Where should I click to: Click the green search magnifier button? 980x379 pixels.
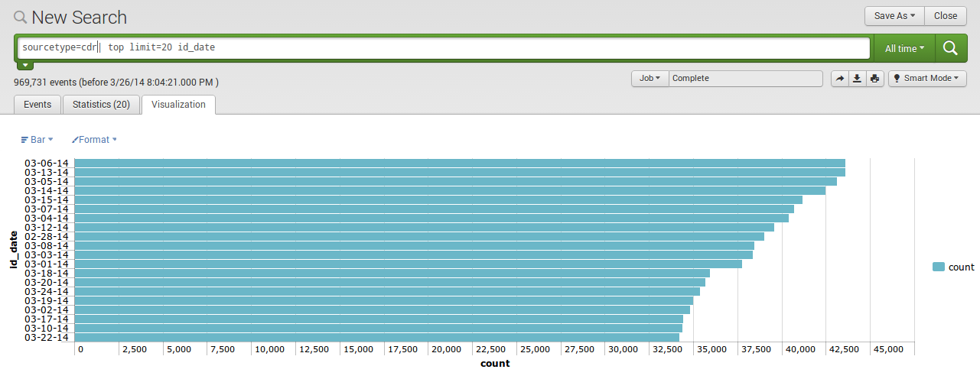pyautogui.click(x=950, y=48)
